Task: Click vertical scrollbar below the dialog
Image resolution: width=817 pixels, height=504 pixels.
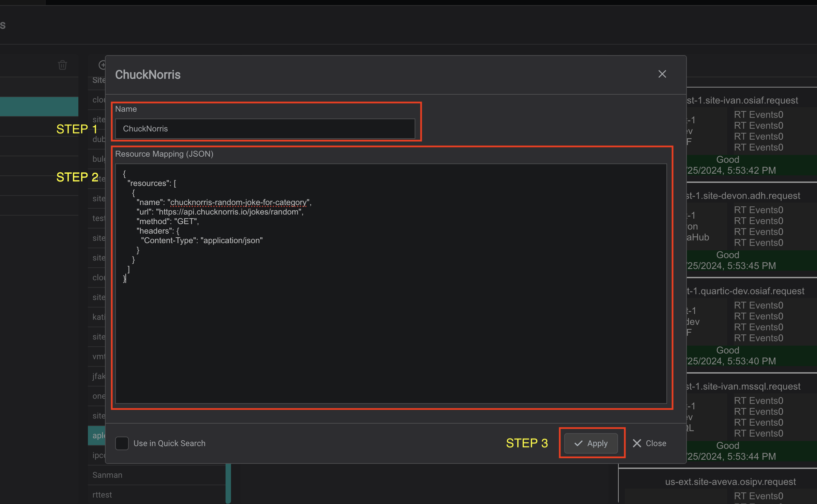Action: (x=228, y=483)
